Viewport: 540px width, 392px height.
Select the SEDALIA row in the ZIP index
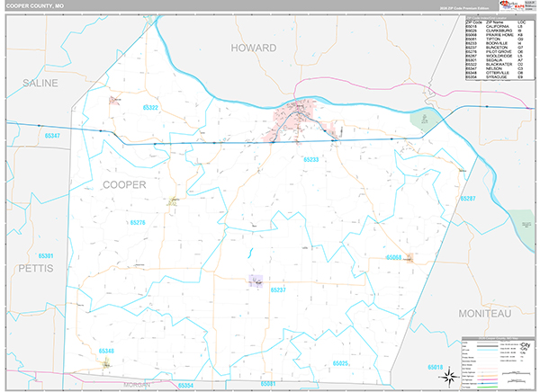coord(495,60)
